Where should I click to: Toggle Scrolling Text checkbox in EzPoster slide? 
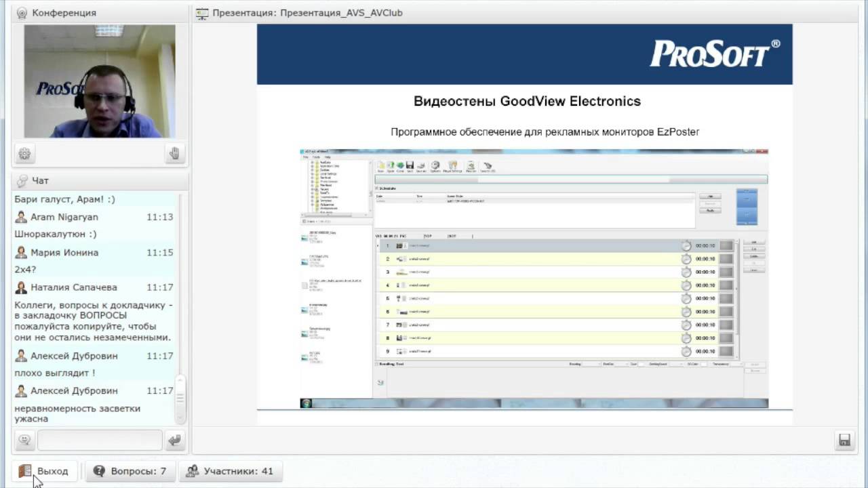[378, 364]
